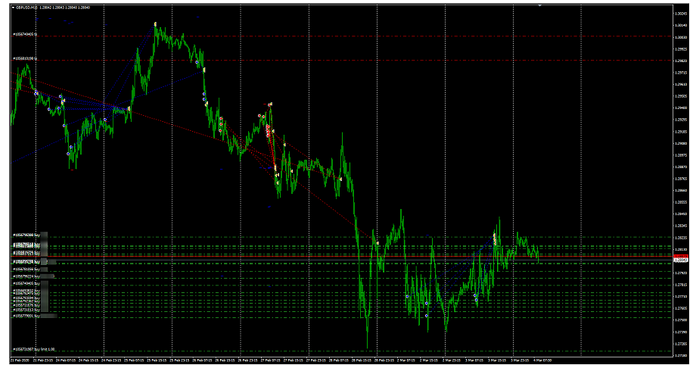Select the upper red take-profit level label
Screen dimensions: 697x372
(x=25, y=34)
